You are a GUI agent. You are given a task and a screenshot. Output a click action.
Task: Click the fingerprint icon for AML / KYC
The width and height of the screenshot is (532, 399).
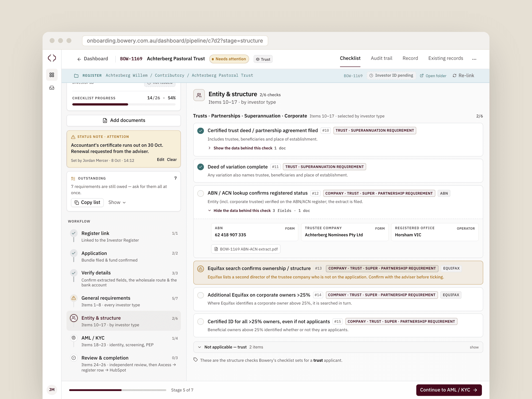pos(74,338)
